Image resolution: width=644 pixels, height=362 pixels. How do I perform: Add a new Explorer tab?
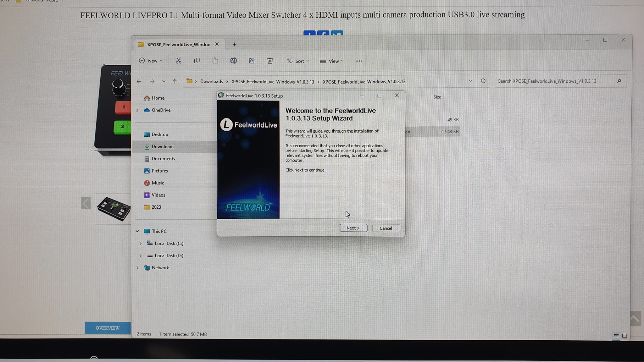(234, 44)
